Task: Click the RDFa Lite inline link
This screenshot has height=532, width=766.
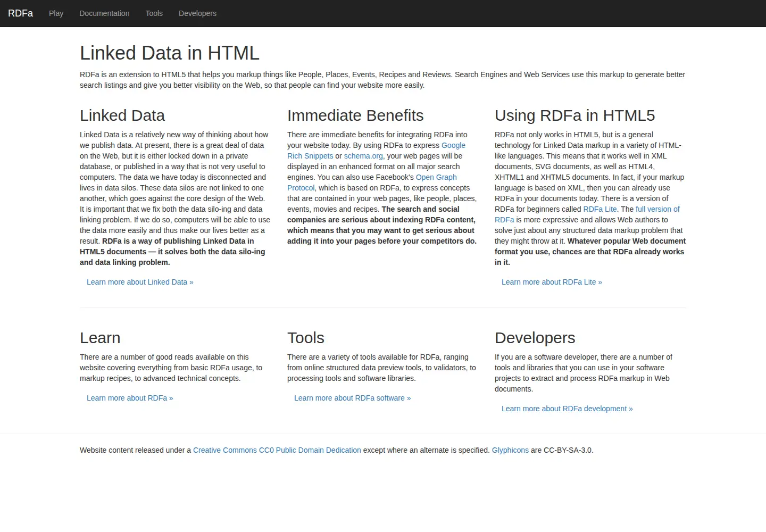Action: click(600, 209)
